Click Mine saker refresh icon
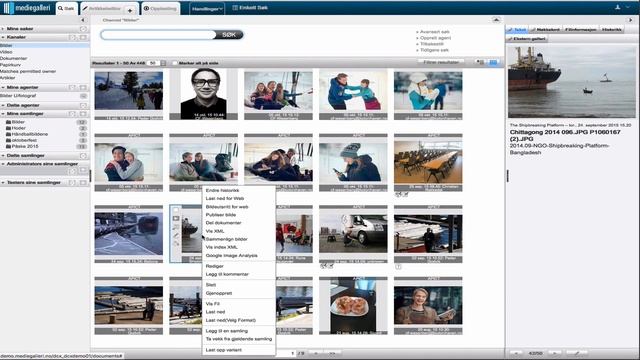640x360 pixels. (83, 29)
